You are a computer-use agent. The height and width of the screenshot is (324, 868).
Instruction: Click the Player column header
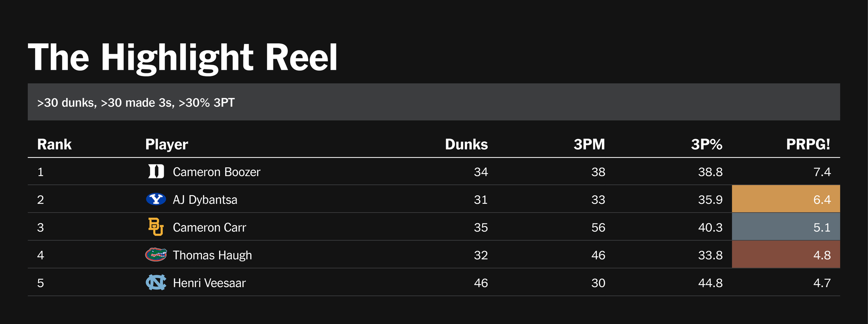coord(167,144)
